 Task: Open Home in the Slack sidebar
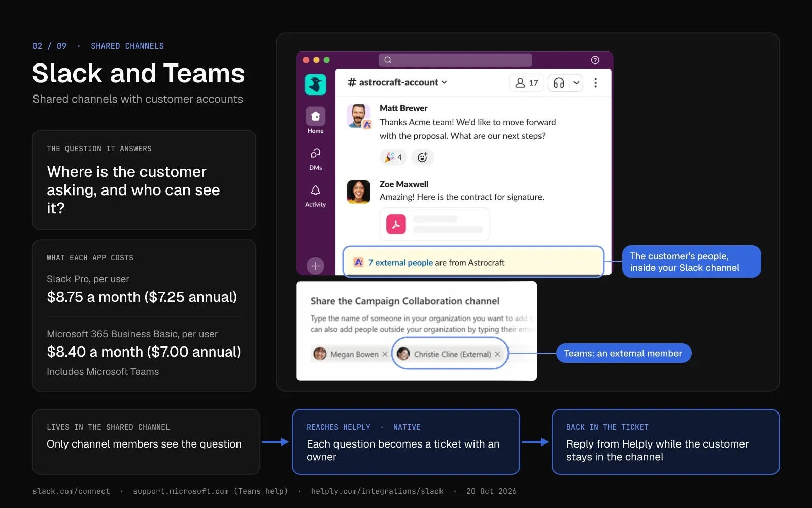click(x=315, y=120)
